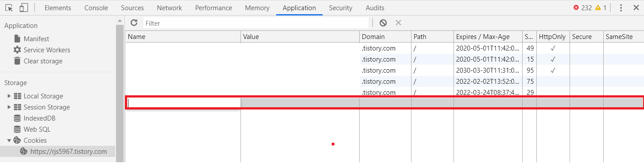The width and height of the screenshot is (644, 164).
Task: Click the 2030-03-30T11:31 expiry cell
Action: pos(488,70)
